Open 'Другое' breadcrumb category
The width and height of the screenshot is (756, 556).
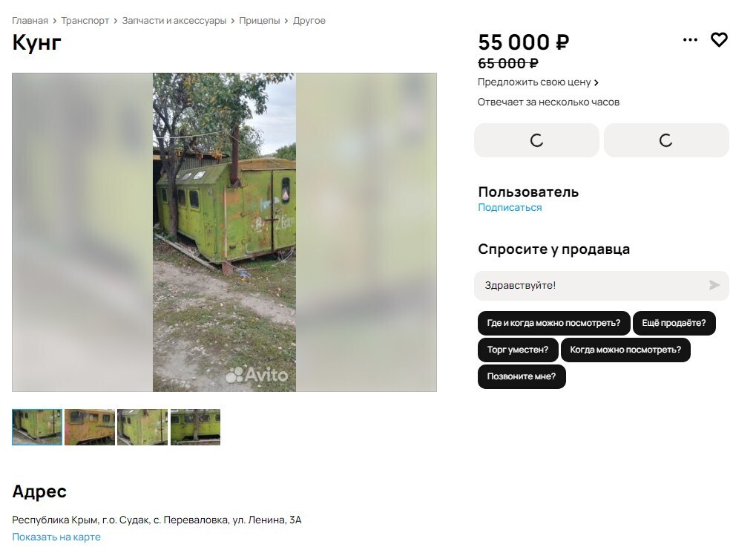click(309, 21)
